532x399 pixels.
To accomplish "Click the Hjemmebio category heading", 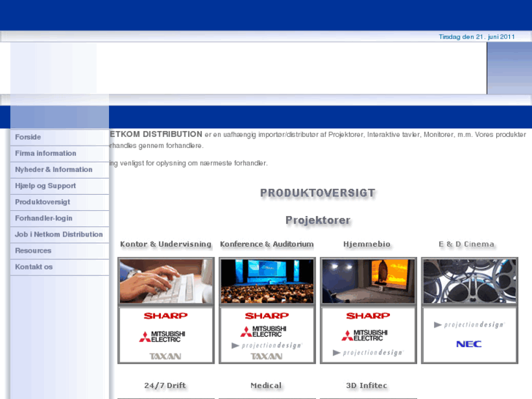I will (x=367, y=244).
